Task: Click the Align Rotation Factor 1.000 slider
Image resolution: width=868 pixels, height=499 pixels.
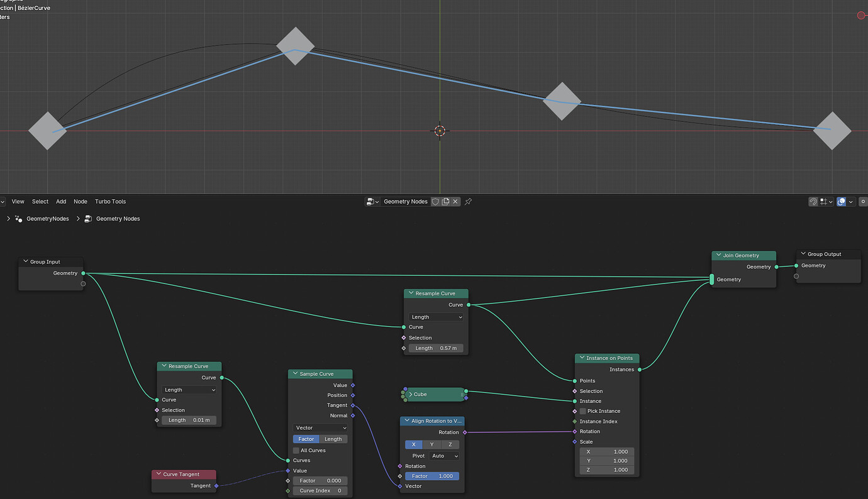Action: point(432,476)
